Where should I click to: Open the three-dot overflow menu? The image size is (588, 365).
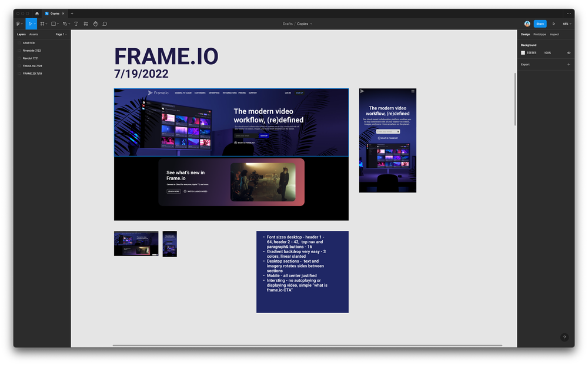click(x=569, y=14)
